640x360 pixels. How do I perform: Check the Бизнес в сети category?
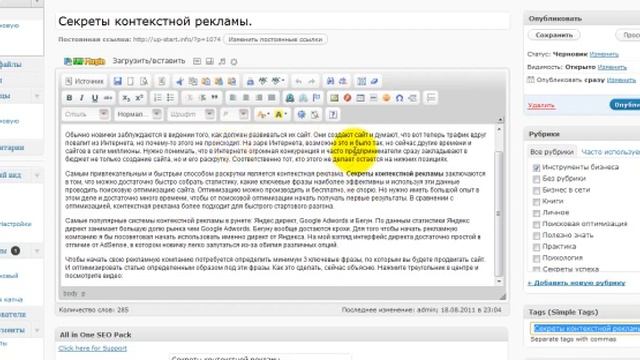pos(536,190)
